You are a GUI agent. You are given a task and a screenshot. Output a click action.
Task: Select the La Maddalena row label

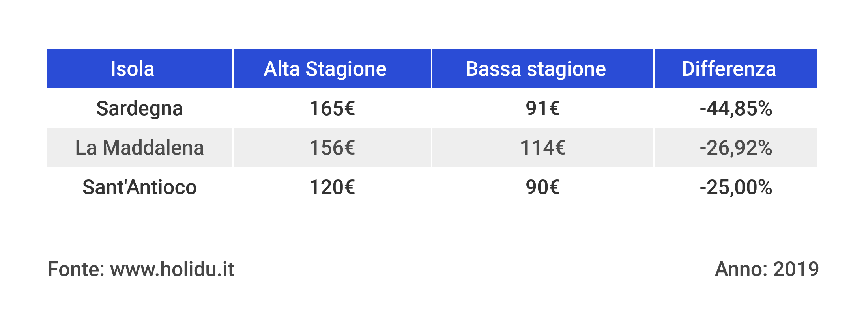139,148
